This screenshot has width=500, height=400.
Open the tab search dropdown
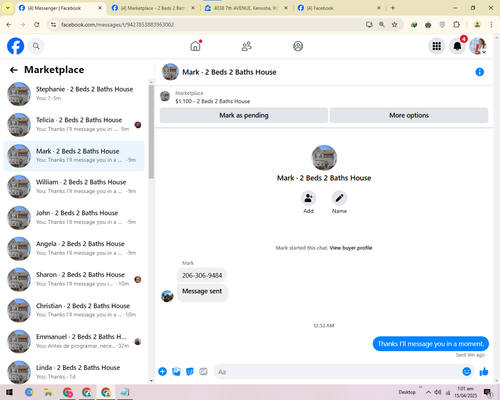point(7,8)
